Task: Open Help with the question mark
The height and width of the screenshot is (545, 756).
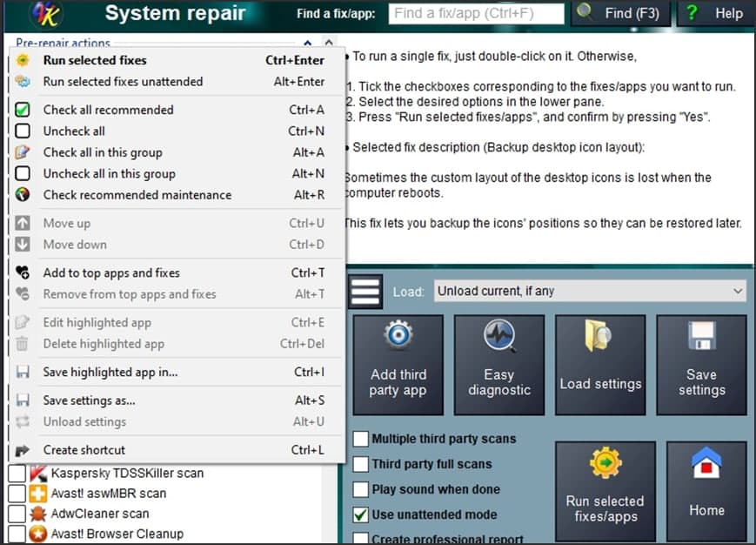Action: pos(714,14)
